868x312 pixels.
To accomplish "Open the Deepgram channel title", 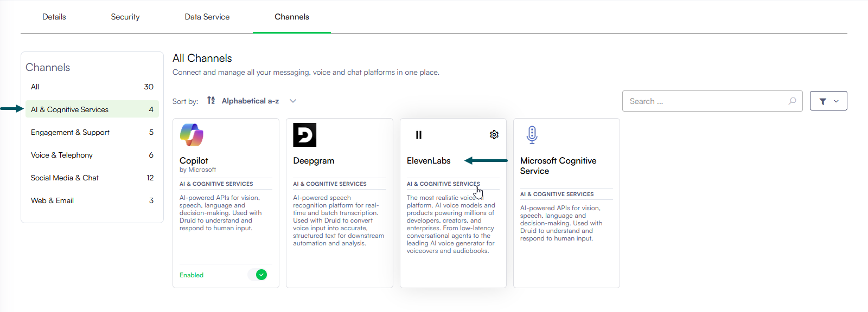I will click(x=314, y=161).
